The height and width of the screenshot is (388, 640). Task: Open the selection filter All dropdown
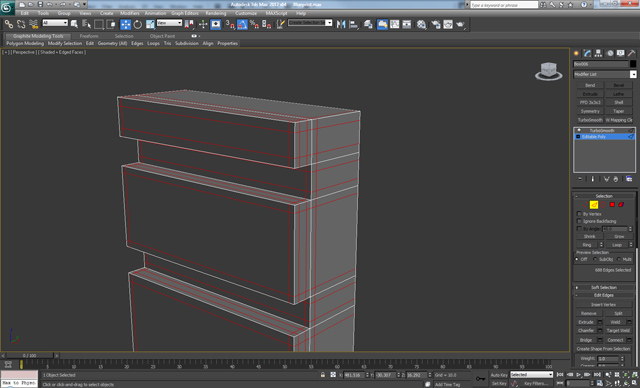pos(55,23)
